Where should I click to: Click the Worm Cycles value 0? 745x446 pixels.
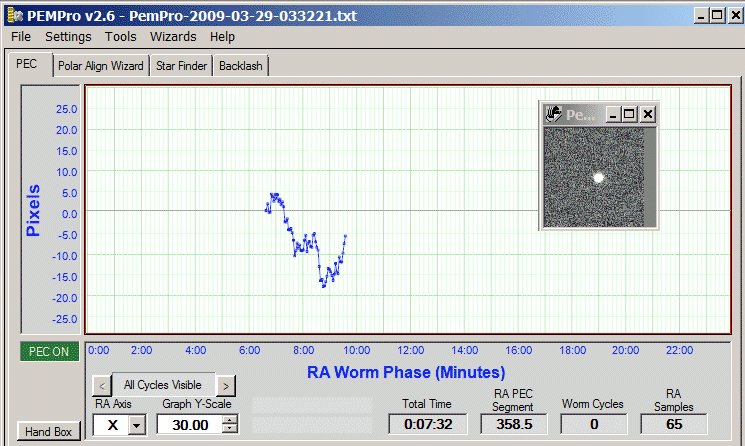(x=594, y=424)
